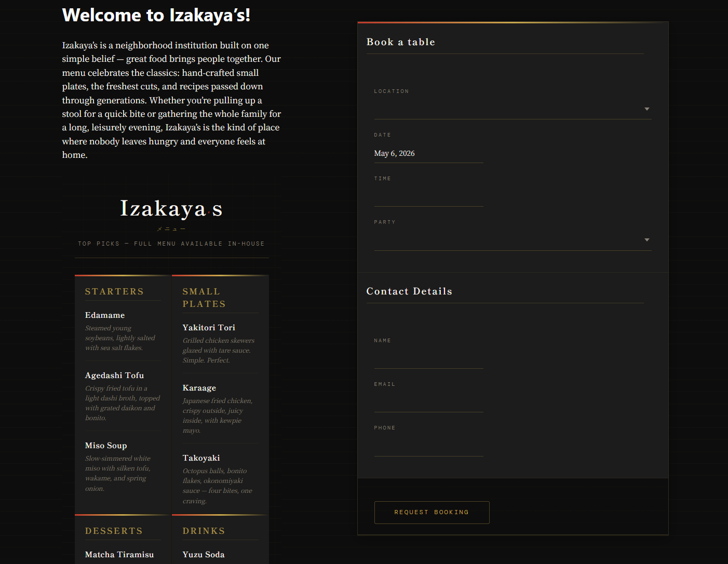Screen dimensions: 728x564
Task: Click the Takoyaki menu item
Action: 201,458
